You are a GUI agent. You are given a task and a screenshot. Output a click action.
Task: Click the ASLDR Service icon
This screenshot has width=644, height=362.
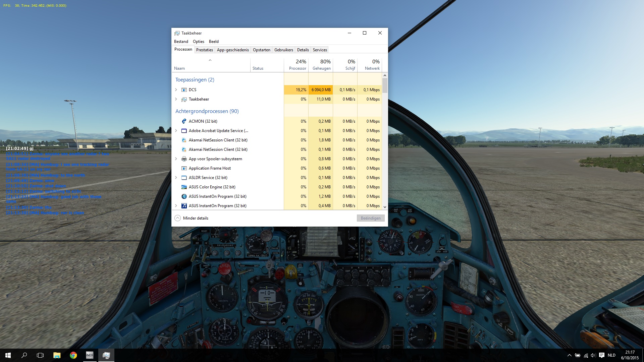(184, 178)
